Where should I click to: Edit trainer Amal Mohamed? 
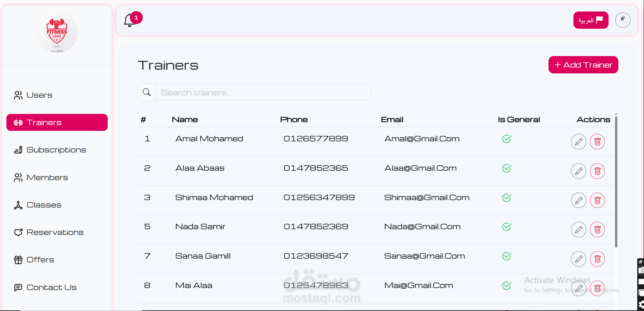coord(578,142)
